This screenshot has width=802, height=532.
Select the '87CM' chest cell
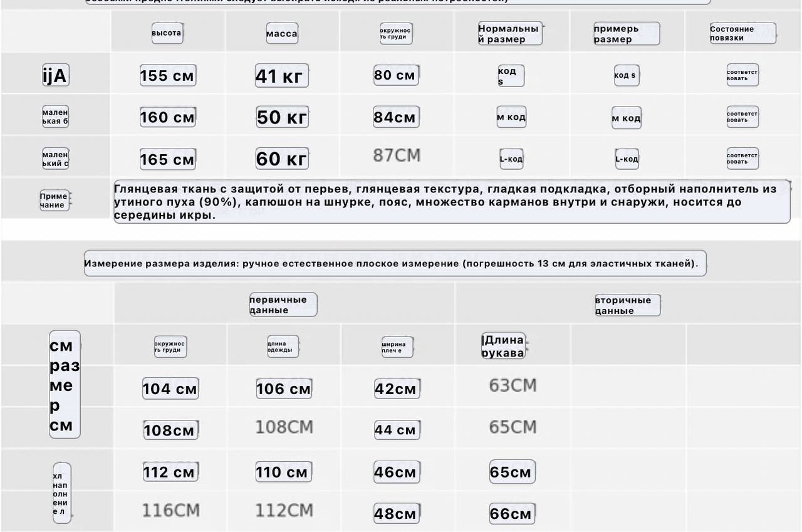pyautogui.click(x=397, y=155)
